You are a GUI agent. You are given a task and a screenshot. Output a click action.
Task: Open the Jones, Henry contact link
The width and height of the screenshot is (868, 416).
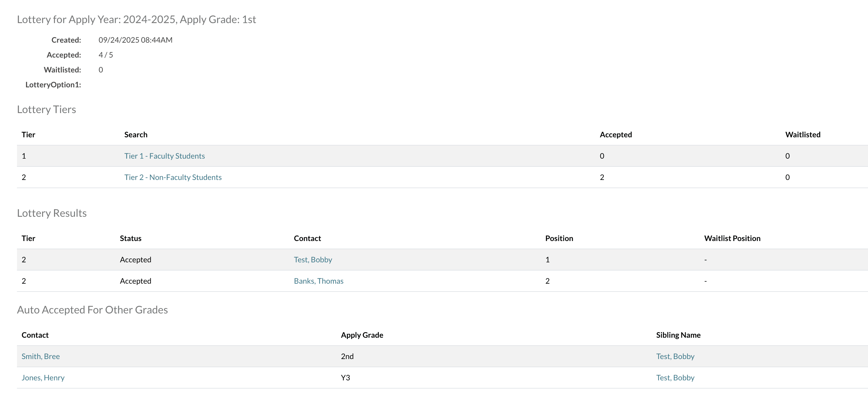point(43,377)
